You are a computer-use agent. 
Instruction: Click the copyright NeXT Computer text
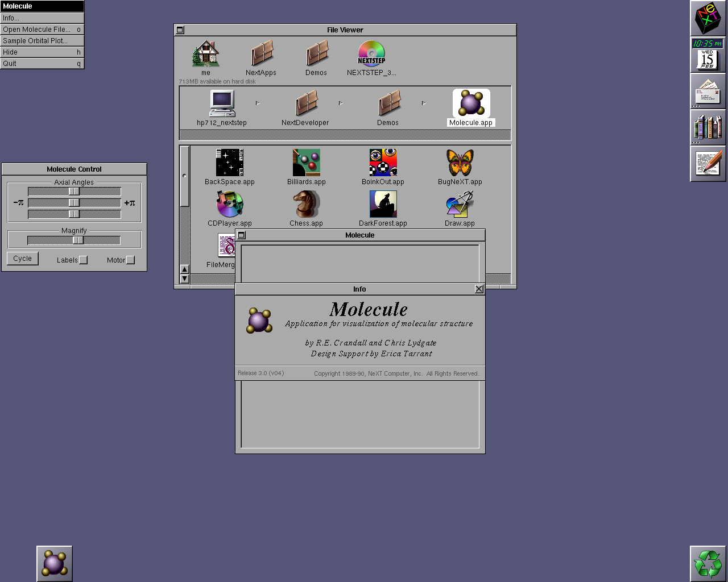[x=396, y=373]
